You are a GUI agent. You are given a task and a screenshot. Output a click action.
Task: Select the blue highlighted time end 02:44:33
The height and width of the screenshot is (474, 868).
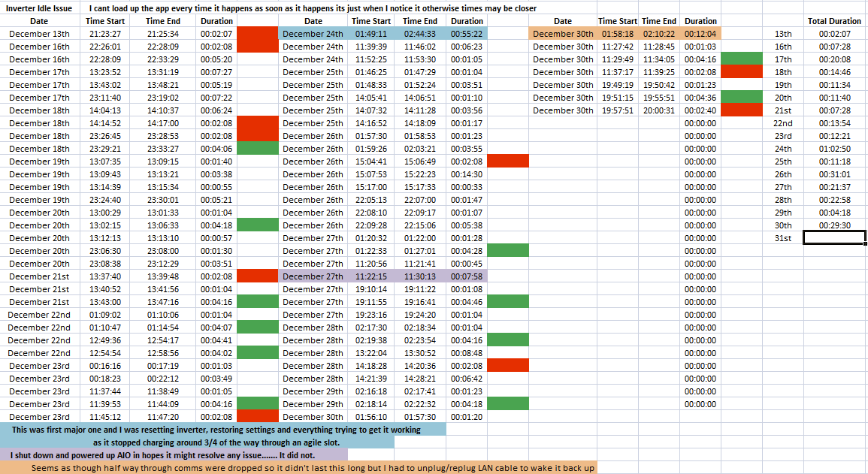pos(419,34)
